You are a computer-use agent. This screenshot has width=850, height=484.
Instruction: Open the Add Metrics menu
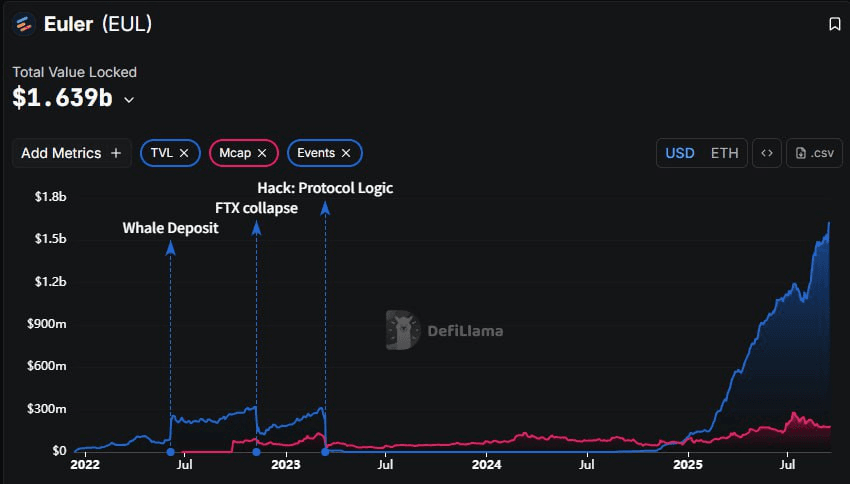click(72, 153)
